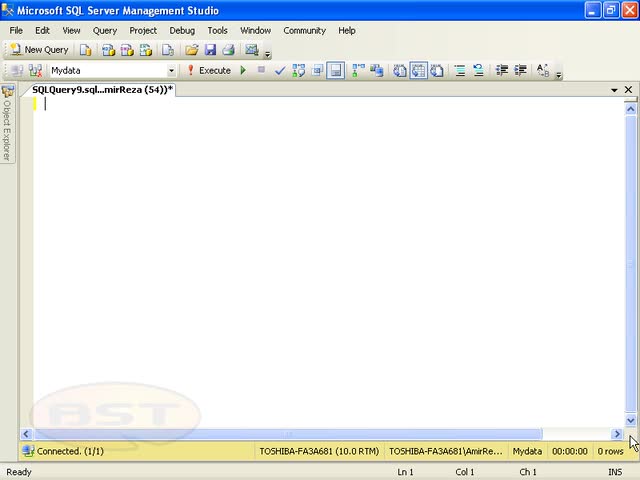
Task: Display the Estimated Execution Plan
Action: (x=298, y=71)
